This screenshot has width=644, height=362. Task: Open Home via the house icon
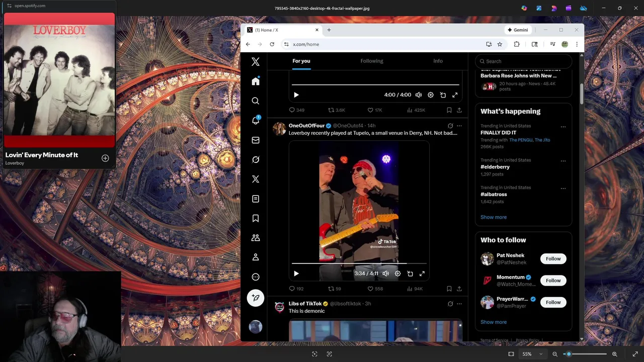(256, 81)
